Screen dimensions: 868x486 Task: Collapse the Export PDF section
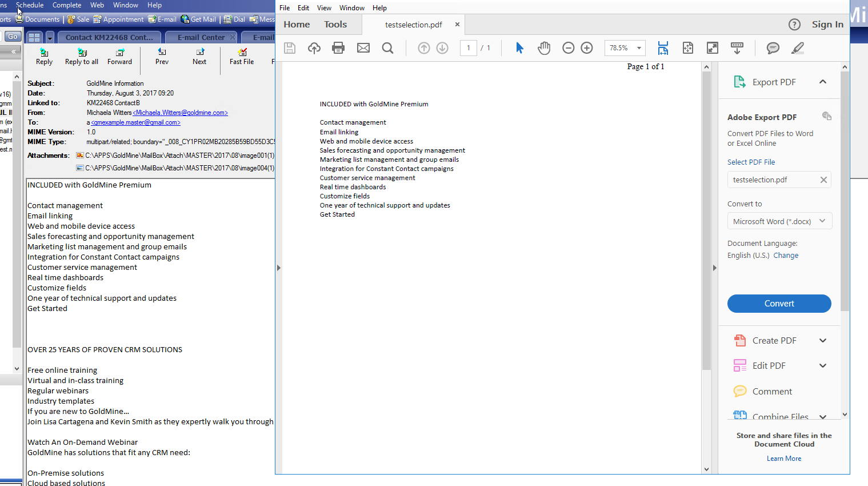click(823, 82)
